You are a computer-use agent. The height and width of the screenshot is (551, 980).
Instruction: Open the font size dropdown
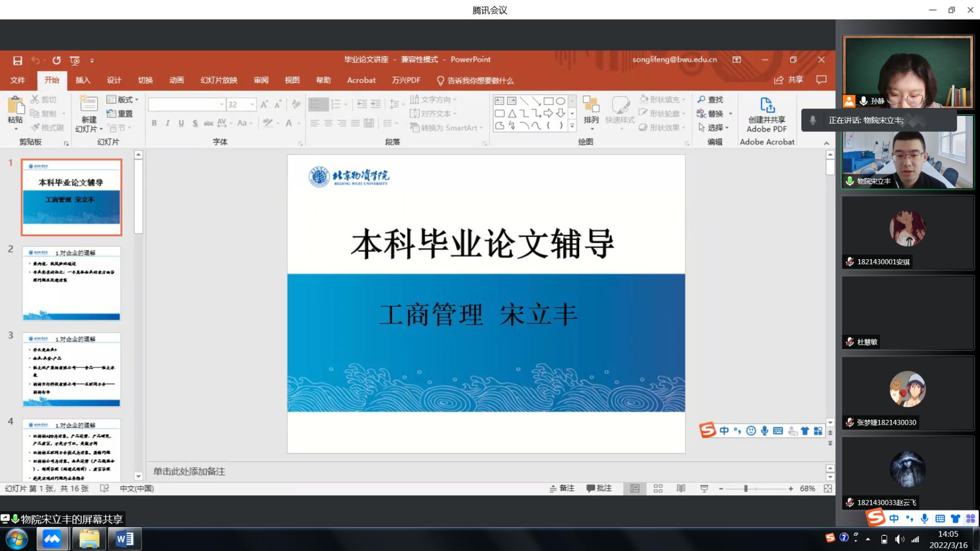(x=252, y=105)
